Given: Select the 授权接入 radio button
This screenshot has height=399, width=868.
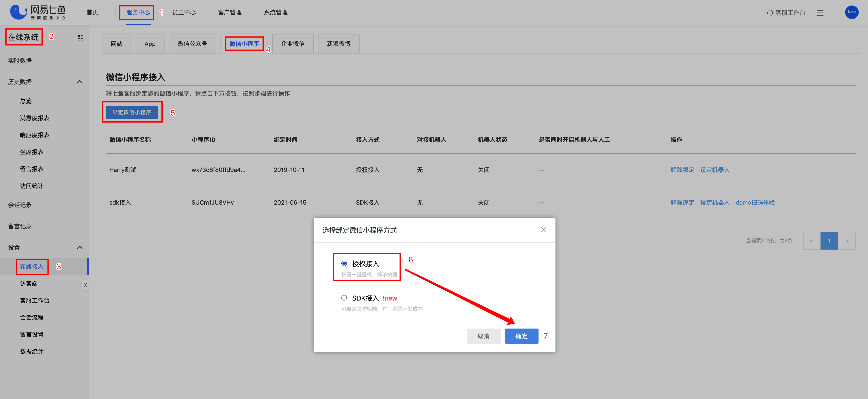Looking at the screenshot, I should coord(344,263).
